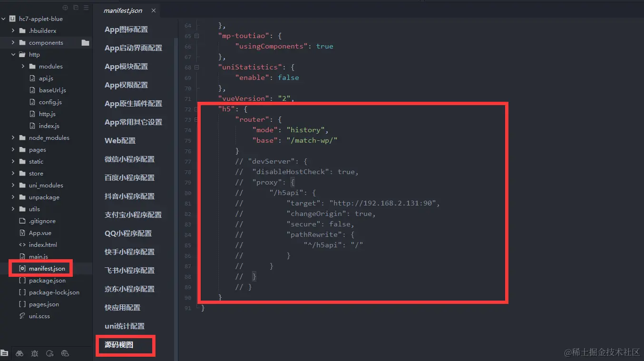
Task: Open App模块配置 section
Action: 126,67
